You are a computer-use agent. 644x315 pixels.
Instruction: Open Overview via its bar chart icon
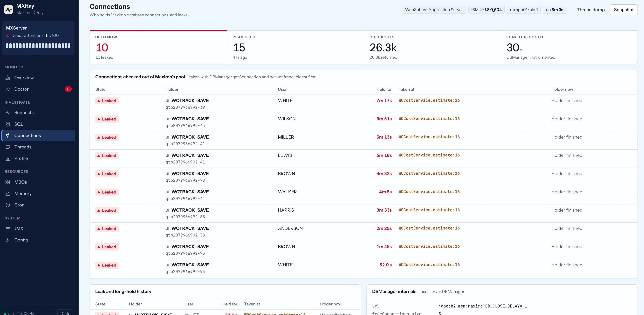[8, 78]
